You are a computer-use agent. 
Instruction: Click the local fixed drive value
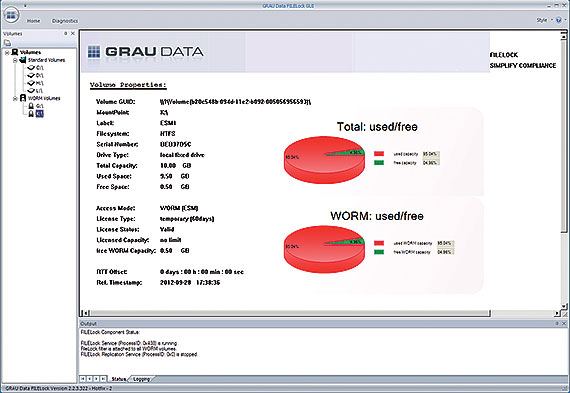pos(182,155)
